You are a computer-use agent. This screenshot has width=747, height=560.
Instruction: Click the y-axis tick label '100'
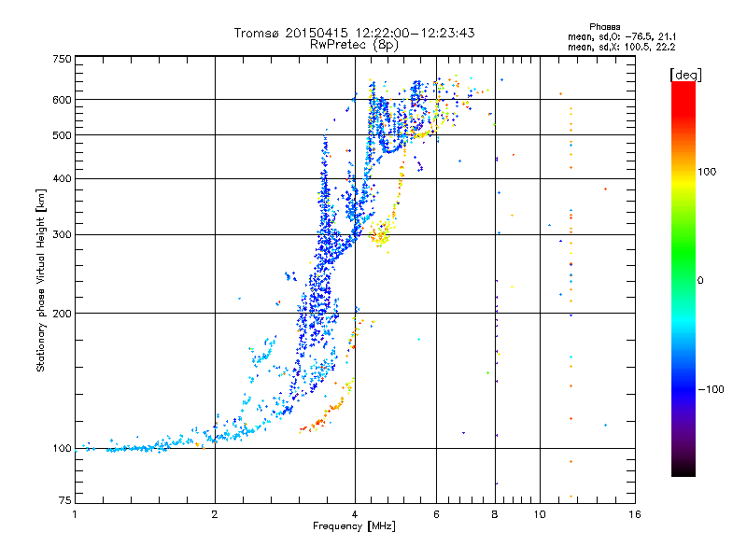(x=62, y=449)
